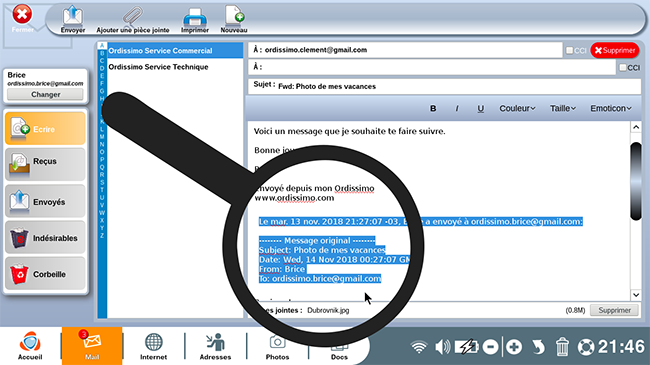Image resolution: width=650 pixels, height=365 pixels.
Task: Open Wi-Fi network status icon
Action: [419, 347]
